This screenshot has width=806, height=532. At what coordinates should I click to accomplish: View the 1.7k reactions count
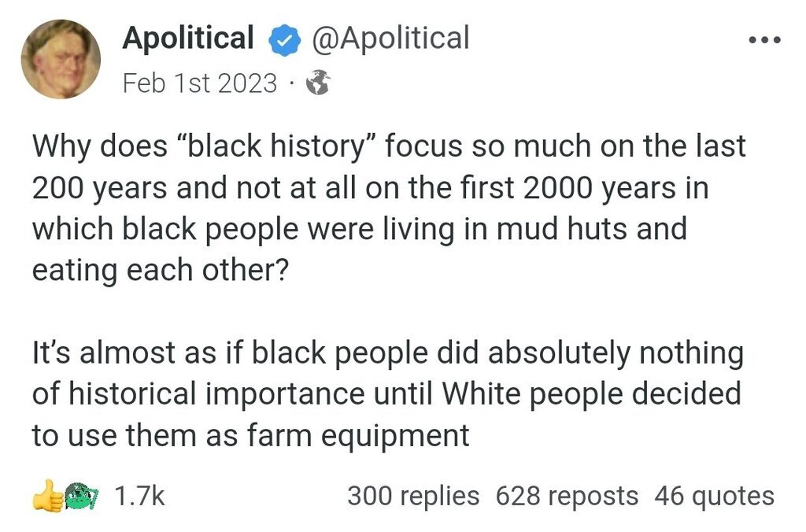tap(139, 497)
